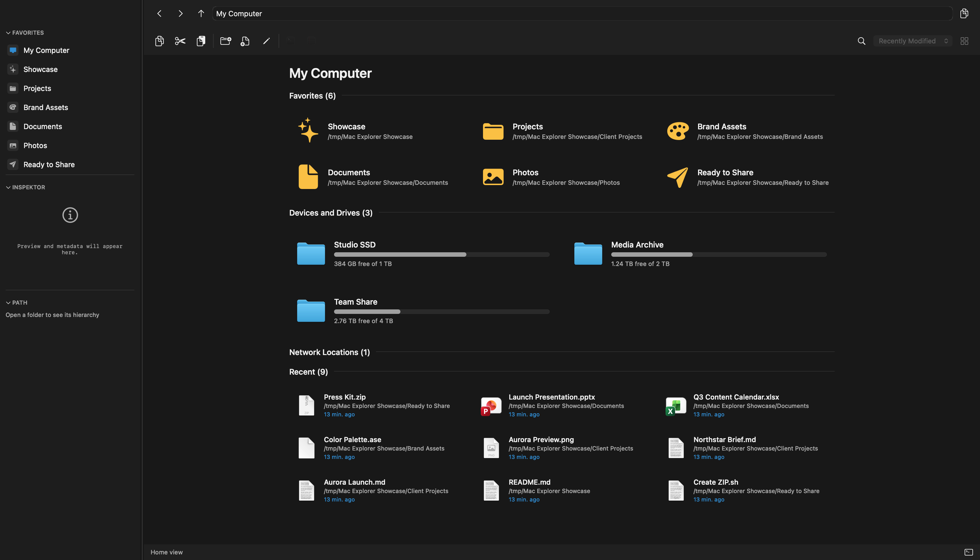The width and height of the screenshot is (980, 560).
Task: Cut selection with the scissors icon
Action: pos(180,41)
